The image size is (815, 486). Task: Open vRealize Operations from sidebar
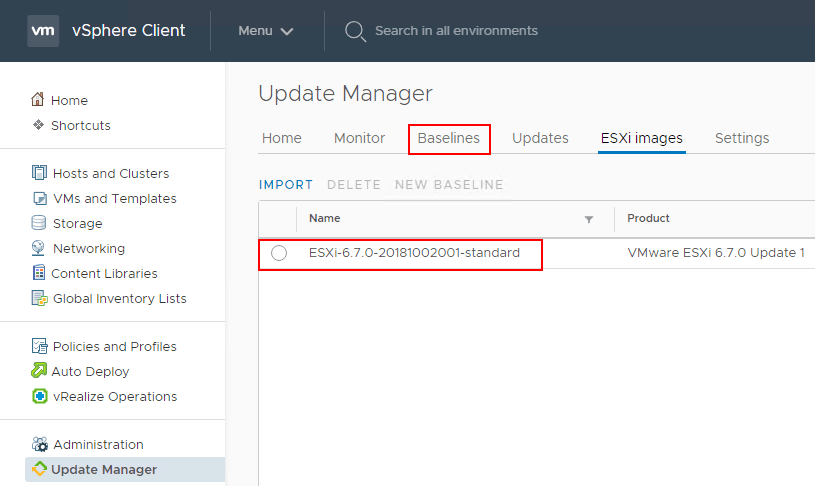point(115,397)
